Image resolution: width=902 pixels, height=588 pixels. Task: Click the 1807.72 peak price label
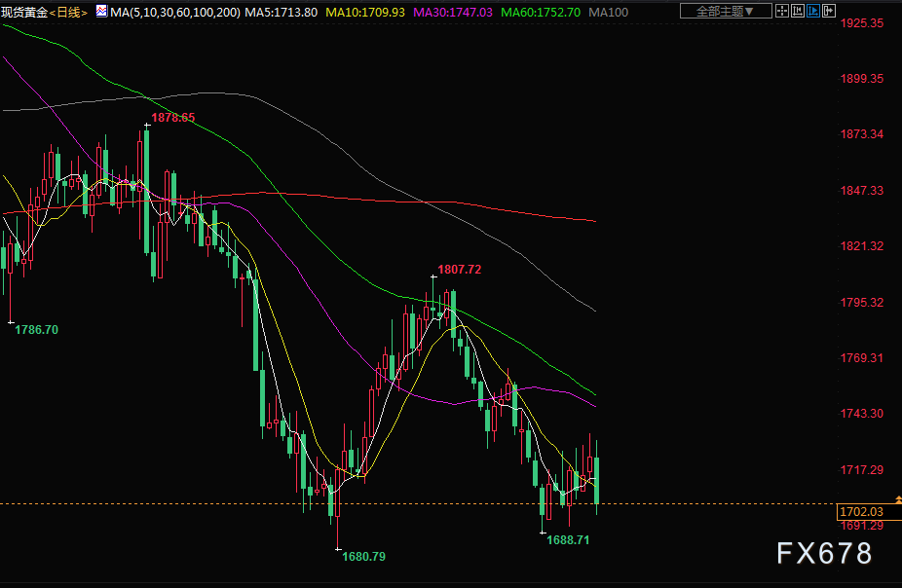459,269
